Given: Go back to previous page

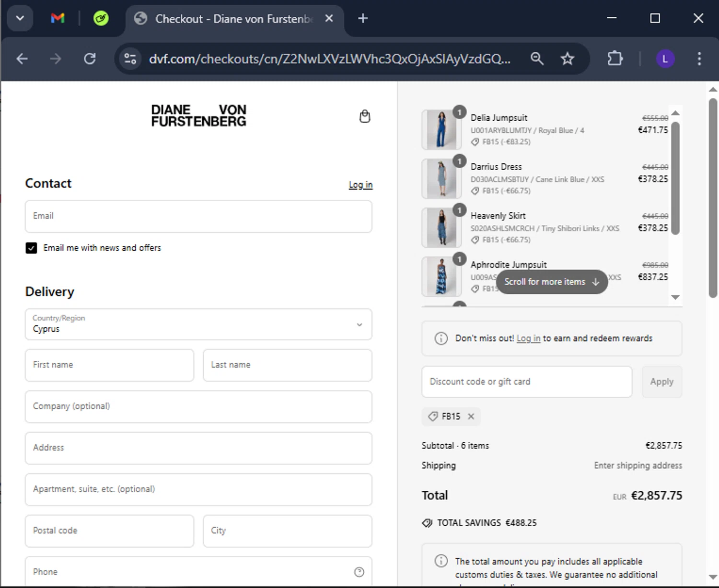Looking at the screenshot, I should (22, 59).
